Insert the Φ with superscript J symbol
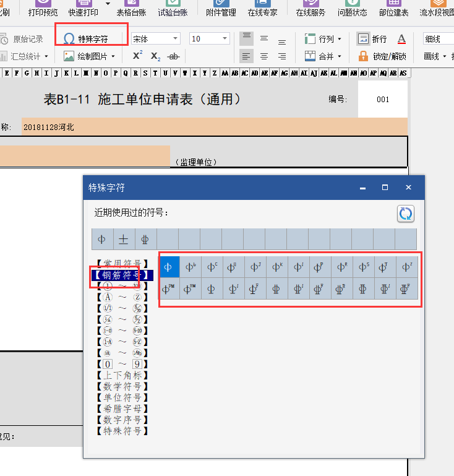Image resolution: width=454 pixels, height=476 pixels. pyautogui.click(x=255, y=267)
